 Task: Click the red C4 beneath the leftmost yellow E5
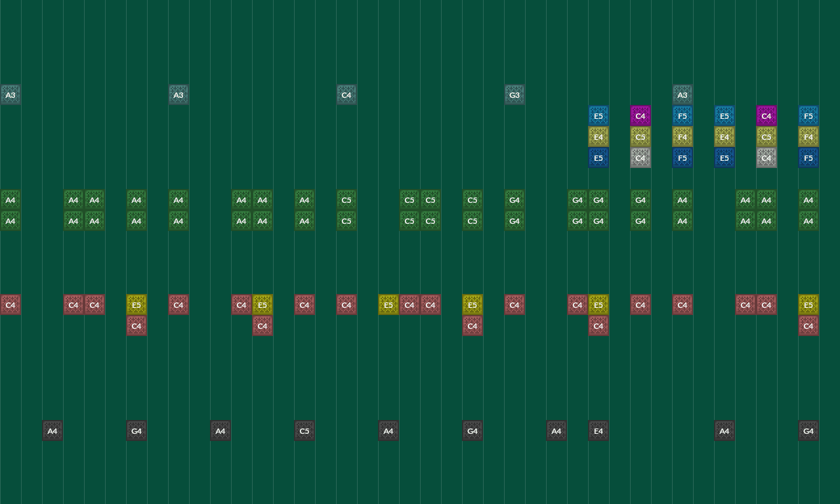[136, 325]
